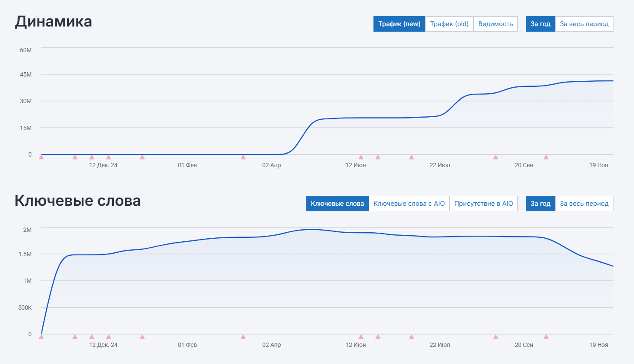Click Ключевые слова marker between 22 Июл and 20 Сен
The height and width of the screenshot is (364, 634).
[495, 337]
